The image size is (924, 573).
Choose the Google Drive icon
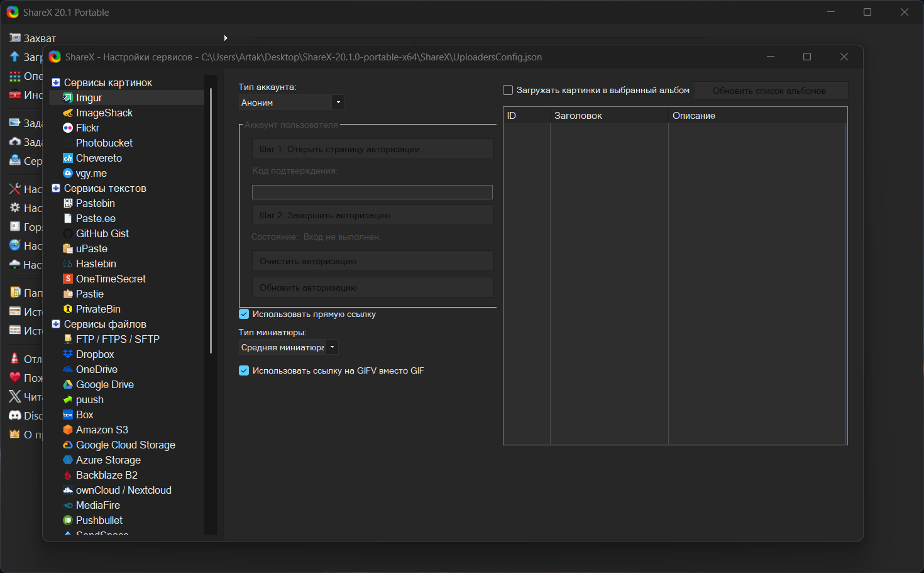click(x=68, y=384)
